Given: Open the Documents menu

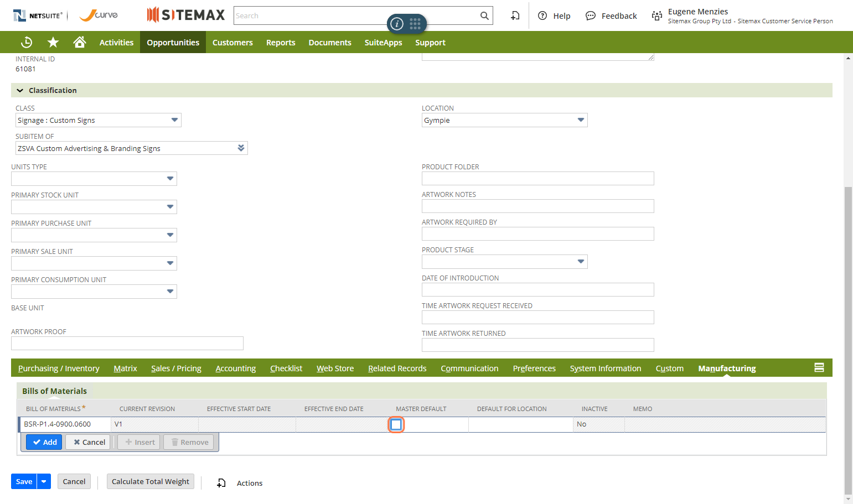Looking at the screenshot, I should click(330, 42).
